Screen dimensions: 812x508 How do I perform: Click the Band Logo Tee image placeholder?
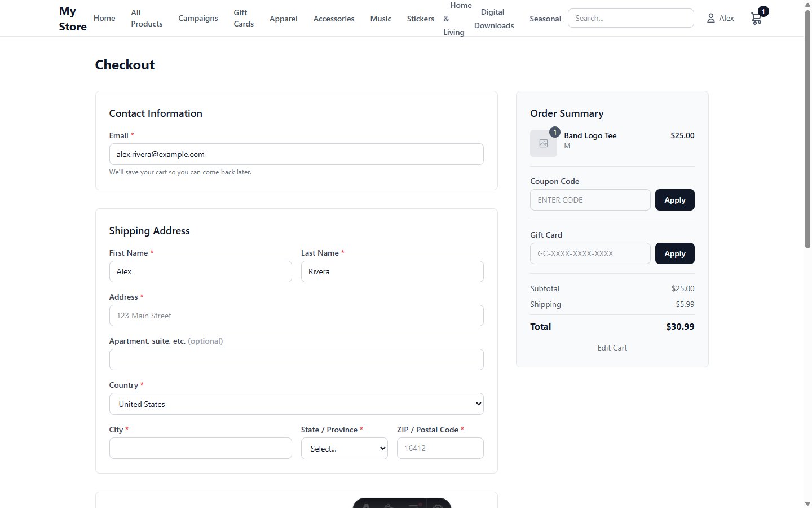[x=543, y=143]
